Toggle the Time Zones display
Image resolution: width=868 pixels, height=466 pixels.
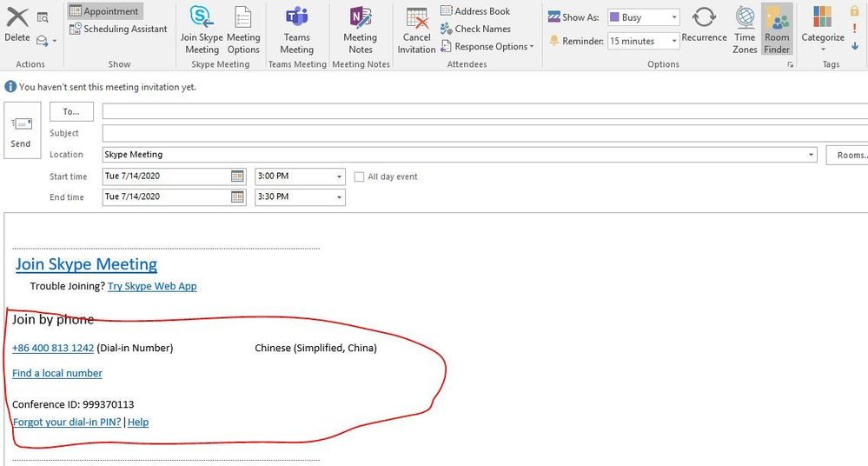[x=745, y=30]
